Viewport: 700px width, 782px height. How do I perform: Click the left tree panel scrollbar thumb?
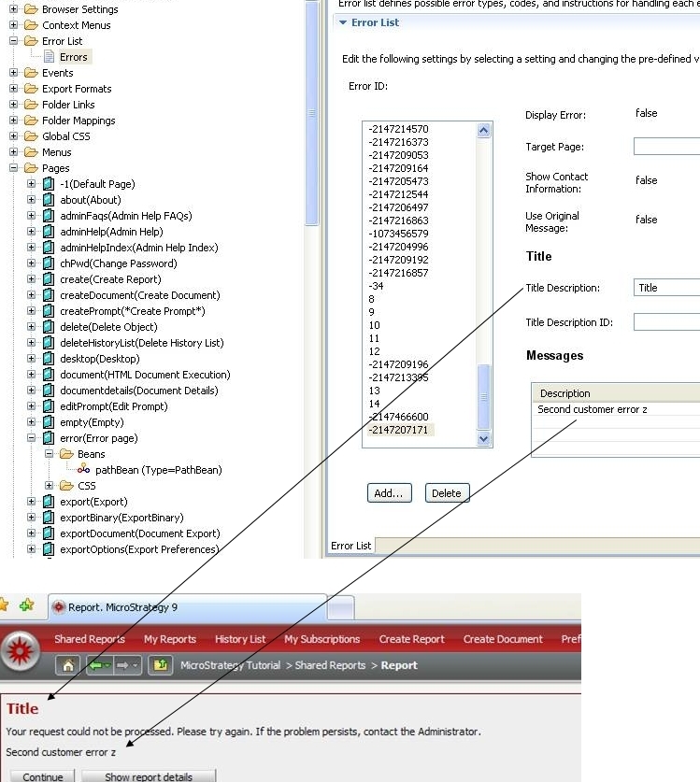point(312,113)
